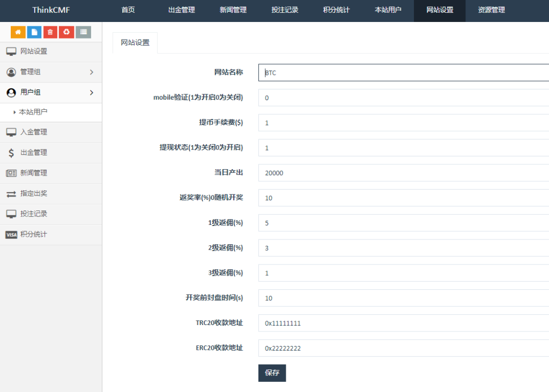This screenshot has height=392, width=549.
Task: Select the dollar icon beside 出金管理
Action: pyautogui.click(x=11, y=153)
